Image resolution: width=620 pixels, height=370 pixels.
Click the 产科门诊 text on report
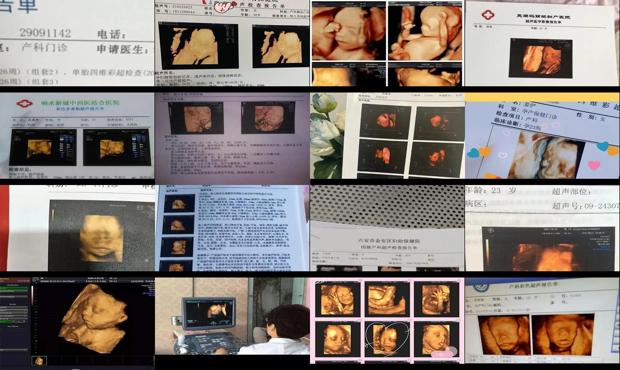tap(44, 48)
